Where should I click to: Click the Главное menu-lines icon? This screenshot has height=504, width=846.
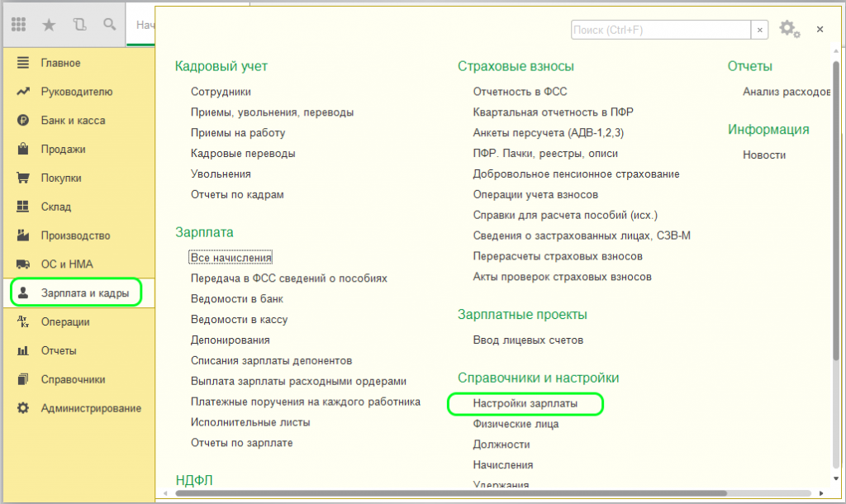click(x=22, y=63)
